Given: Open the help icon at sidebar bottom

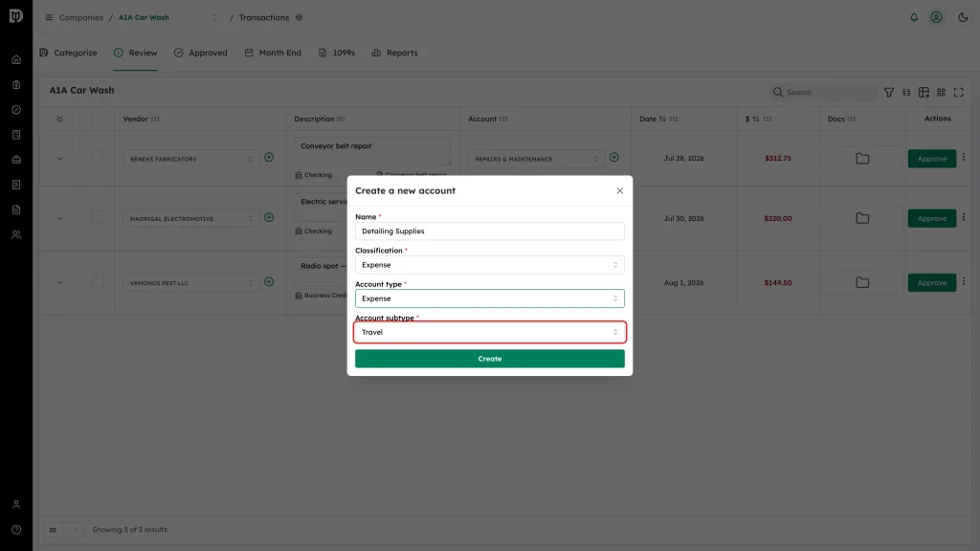Looking at the screenshot, I should pos(16,530).
